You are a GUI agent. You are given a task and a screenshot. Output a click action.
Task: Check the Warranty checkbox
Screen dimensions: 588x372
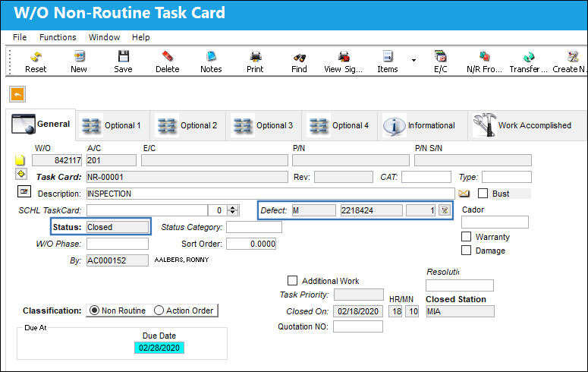466,237
